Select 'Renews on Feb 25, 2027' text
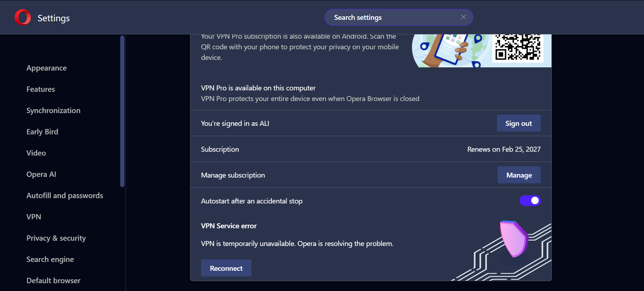 click(504, 149)
